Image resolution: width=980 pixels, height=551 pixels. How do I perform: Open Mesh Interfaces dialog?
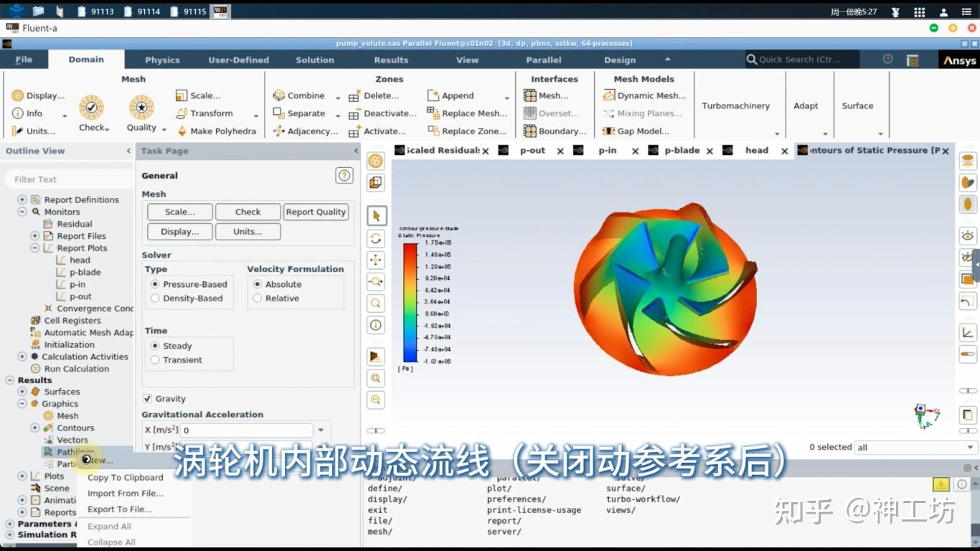pyautogui.click(x=546, y=95)
